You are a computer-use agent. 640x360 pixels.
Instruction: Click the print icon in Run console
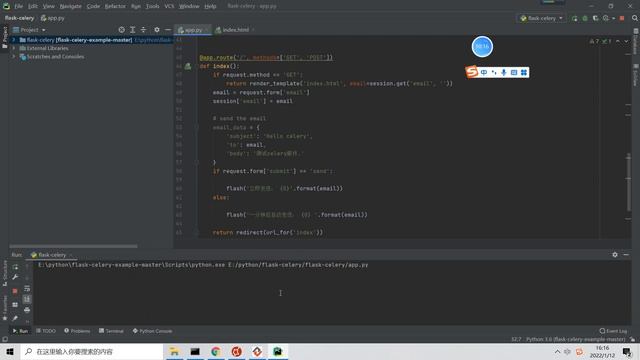(27, 310)
